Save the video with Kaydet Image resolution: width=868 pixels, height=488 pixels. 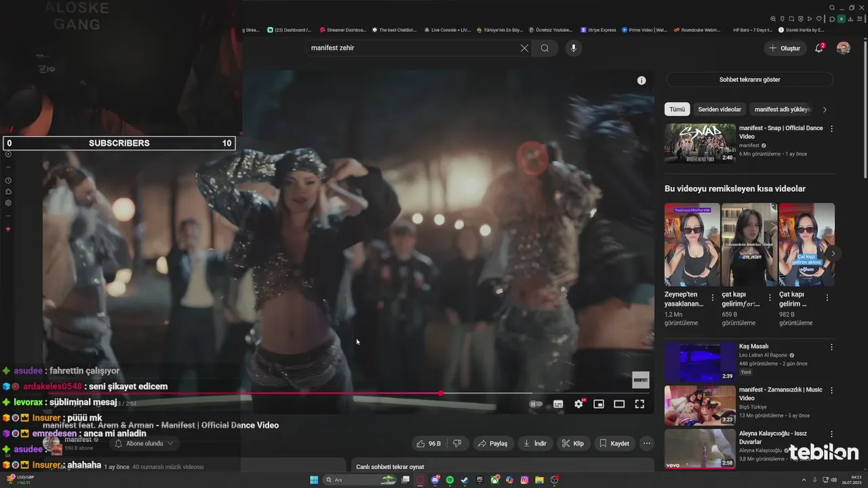pyautogui.click(x=615, y=443)
